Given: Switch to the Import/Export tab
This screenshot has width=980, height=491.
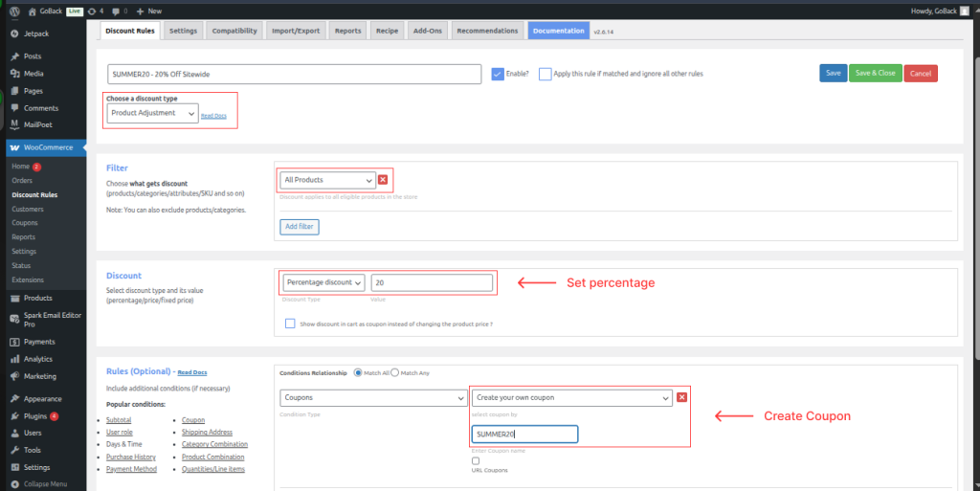Looking at the screenshot, I should [x=296, y=31].
